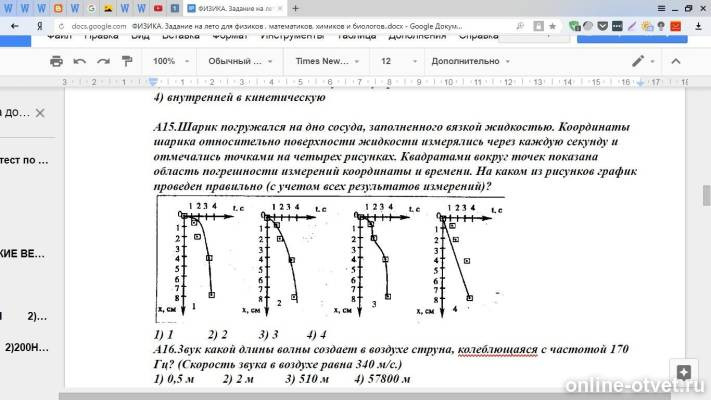Image resolution: width=711 pixels, height=400 pixels.
Task: Enable reader mode icon in address bar
Action: pyautogui.click(x=538, y=26)
